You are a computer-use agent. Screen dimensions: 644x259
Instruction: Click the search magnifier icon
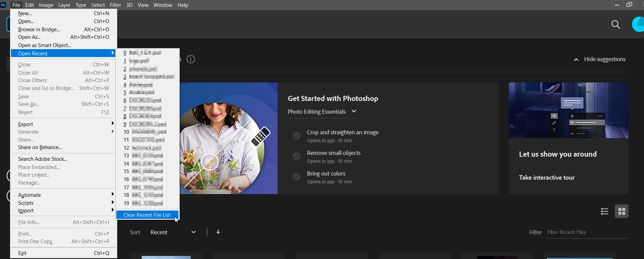click(616, 24)
